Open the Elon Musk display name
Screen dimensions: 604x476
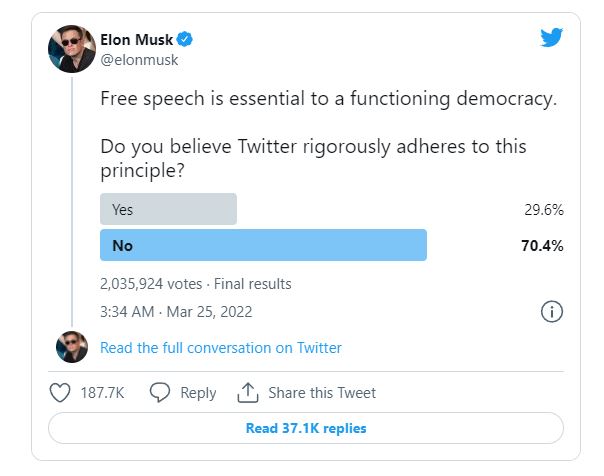click(136, 40)
